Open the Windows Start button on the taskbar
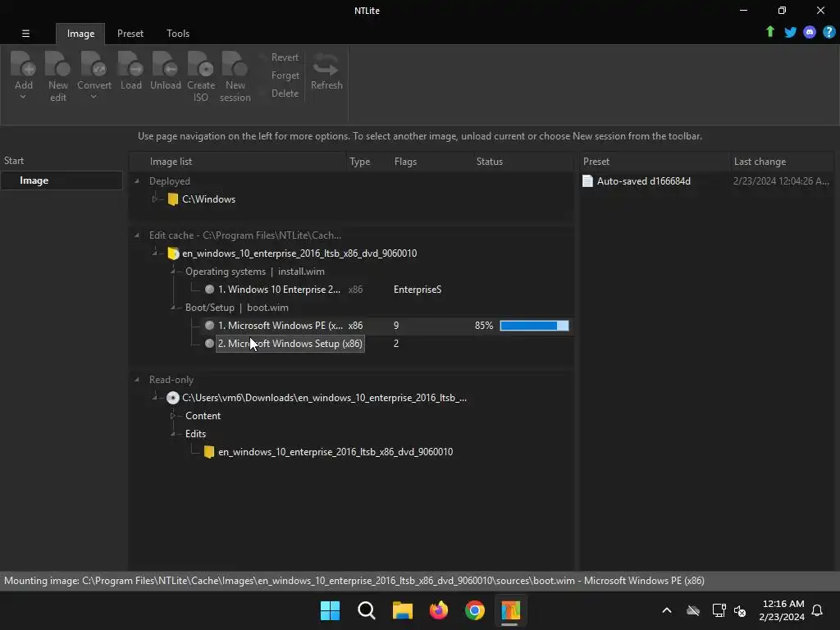This screenshot has height=630, width=840. coord(330,610)
